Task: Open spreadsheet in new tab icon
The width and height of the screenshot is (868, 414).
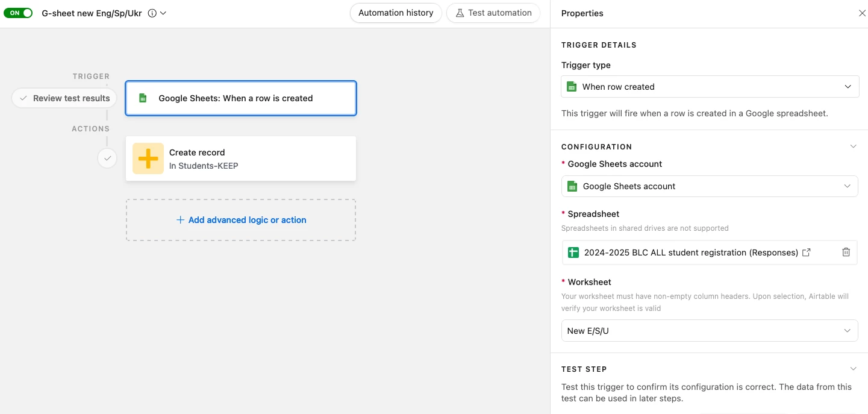Action: point(807,252)
